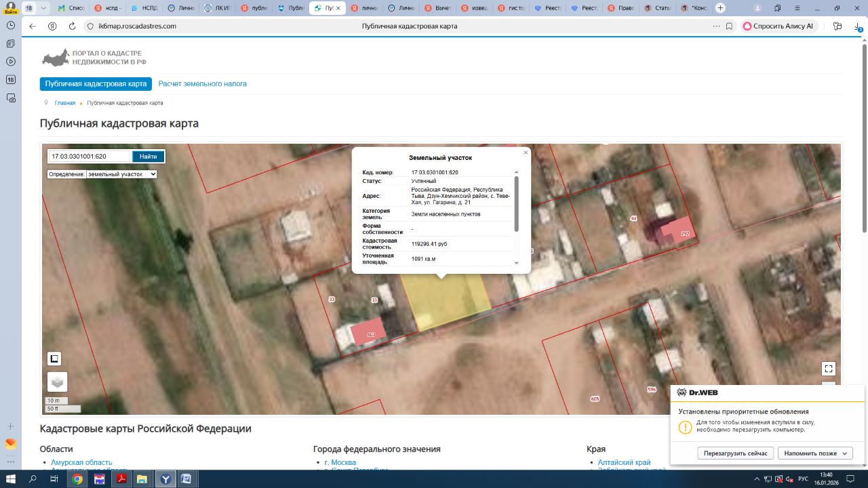The image size is (868, 488).
Task: Switch to the Вычет browser tab
Action: 438,8
